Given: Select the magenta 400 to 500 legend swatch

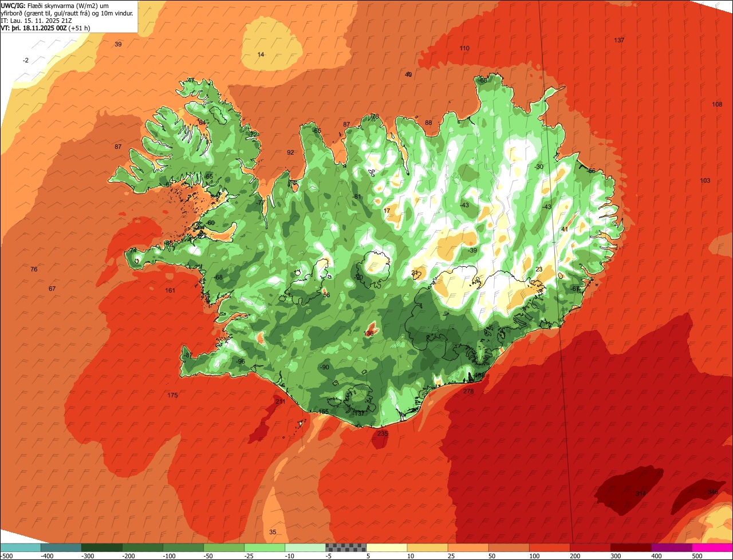Looking at the screenshot, I should (672, 547).
